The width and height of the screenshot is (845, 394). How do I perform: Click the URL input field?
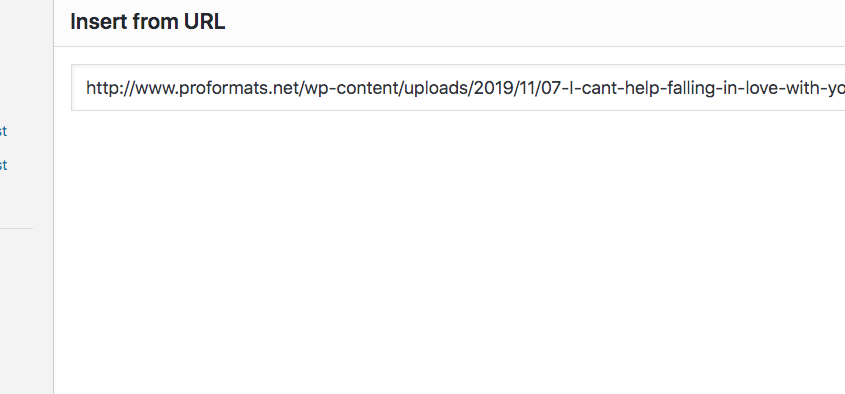[x=458, y=88]
